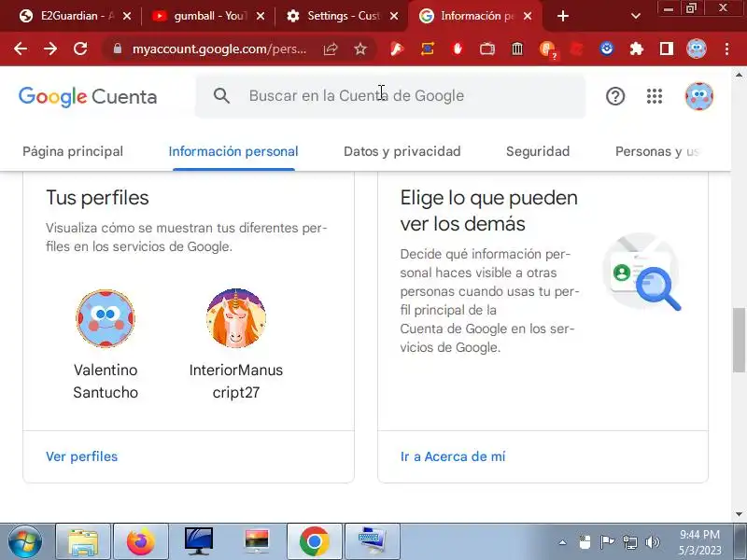Open the orange extension with badge 2
Viewport: 747px width, 560px height.
[548, 49]
